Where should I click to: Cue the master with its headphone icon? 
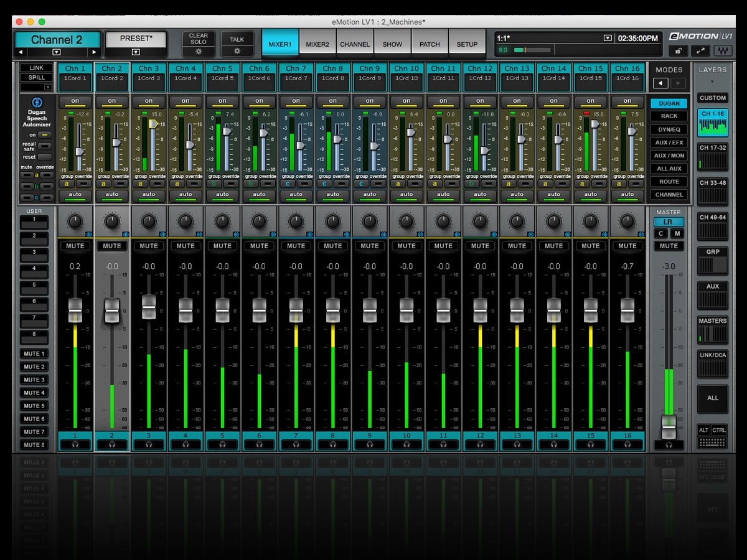point(669,445)
